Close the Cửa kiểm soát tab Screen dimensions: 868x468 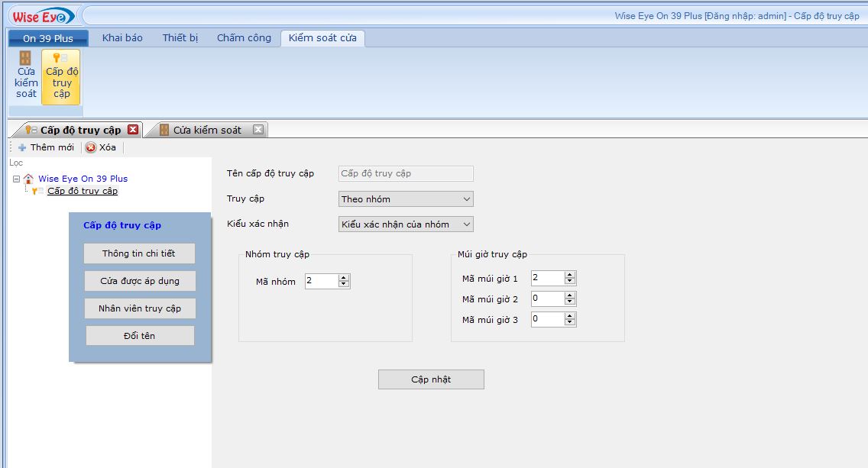click(258, 130)
